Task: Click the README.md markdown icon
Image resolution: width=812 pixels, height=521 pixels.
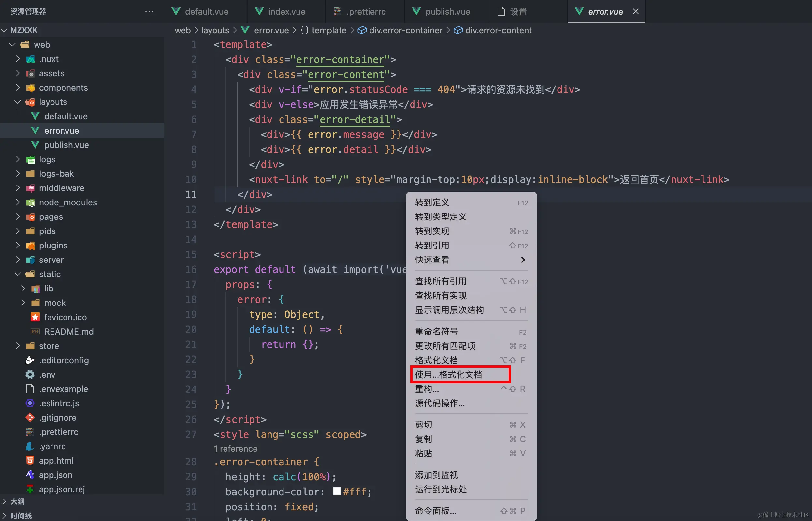Action: (x=35, y=332)
